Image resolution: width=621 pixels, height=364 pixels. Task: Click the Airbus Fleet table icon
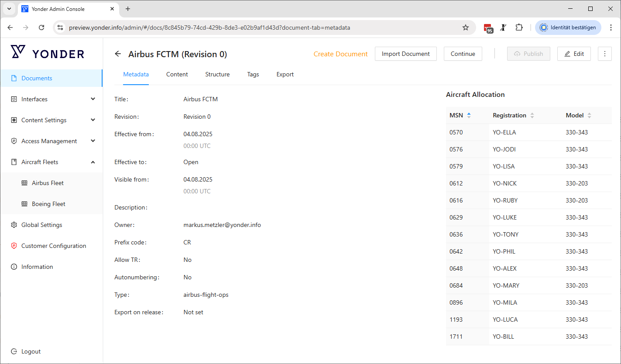24,183
